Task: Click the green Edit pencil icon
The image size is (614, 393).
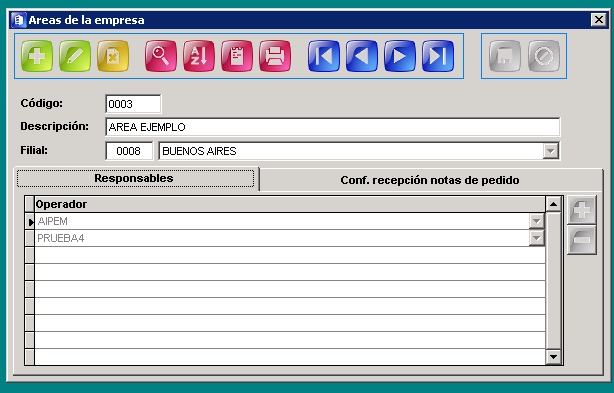Action: coord(75,56)
